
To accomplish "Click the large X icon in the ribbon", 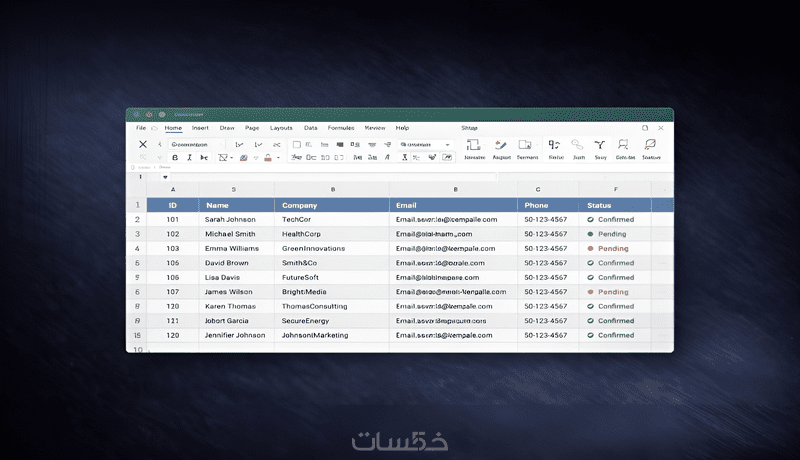I will tap(143, 144).
